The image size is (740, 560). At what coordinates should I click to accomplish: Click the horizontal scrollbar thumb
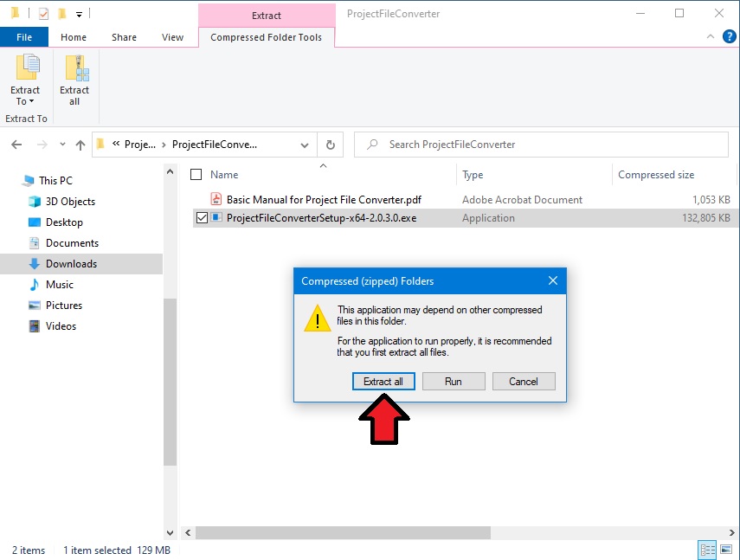pyautogui.click(x=343, y=532)
